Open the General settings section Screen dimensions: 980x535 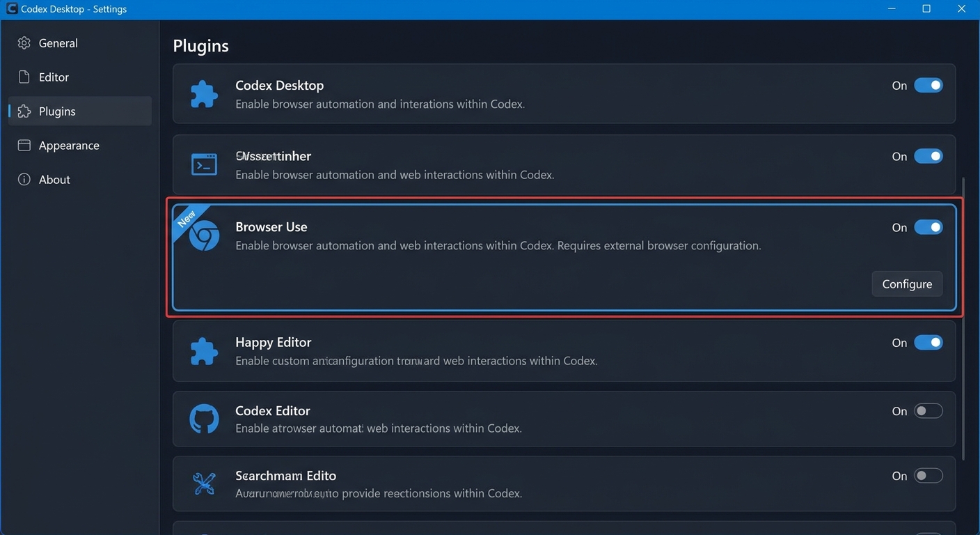pyautogui.click(x=80, y=43)
